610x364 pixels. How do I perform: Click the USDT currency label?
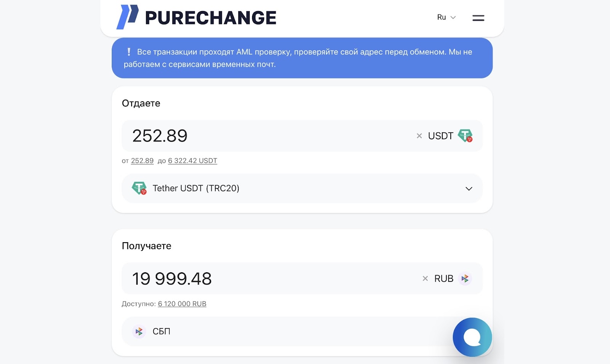[440, 136]
